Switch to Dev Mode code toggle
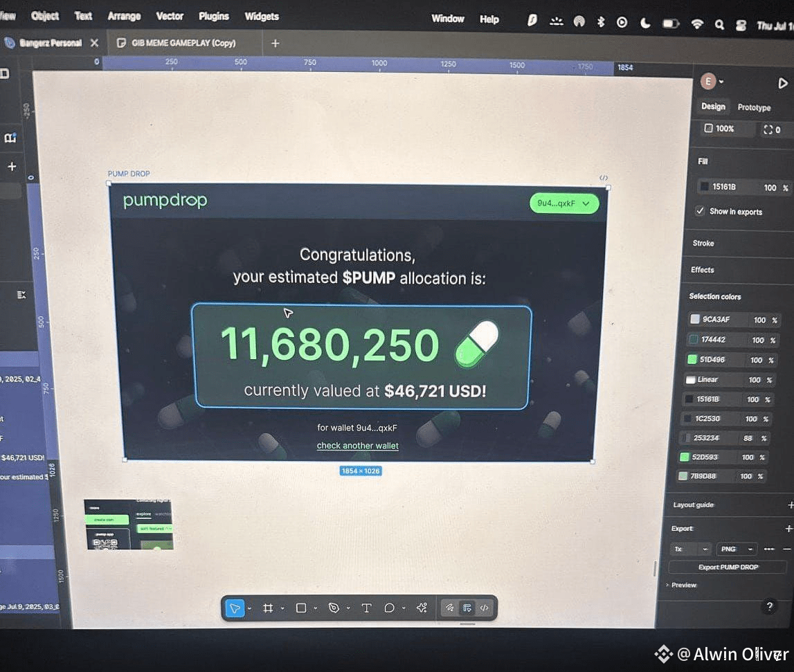Screen dimensions: 794x672 484,608
